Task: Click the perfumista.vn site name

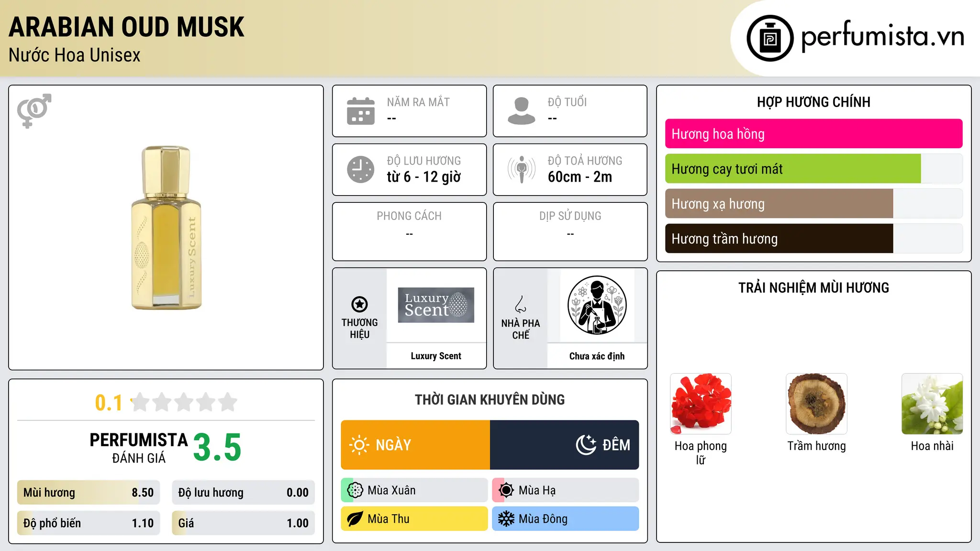Action: coord(883,36)
